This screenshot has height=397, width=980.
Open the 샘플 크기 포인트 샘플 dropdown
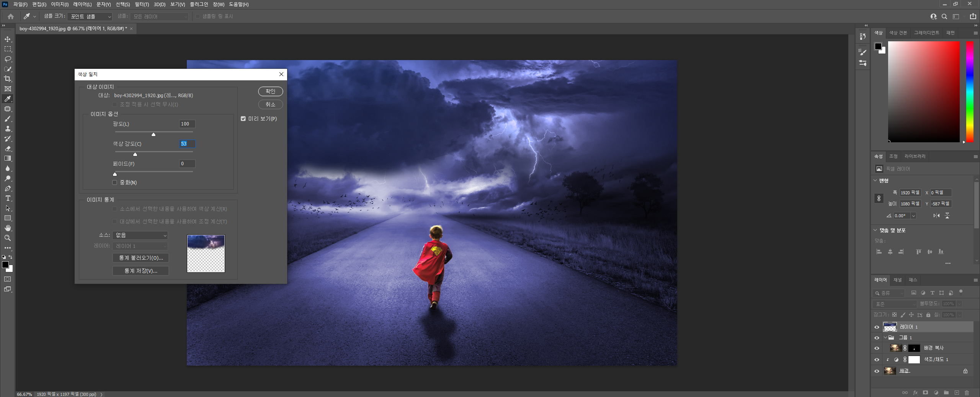click(x=90, y=16)
